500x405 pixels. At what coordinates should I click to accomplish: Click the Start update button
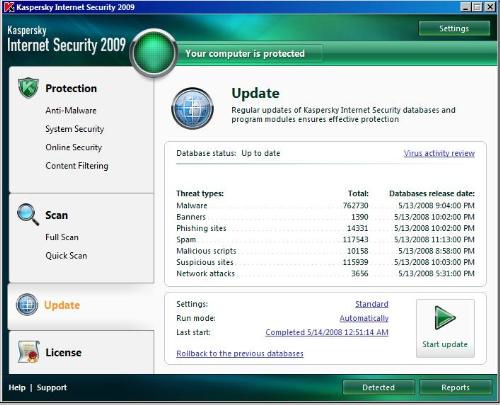(x=445, y=328)
